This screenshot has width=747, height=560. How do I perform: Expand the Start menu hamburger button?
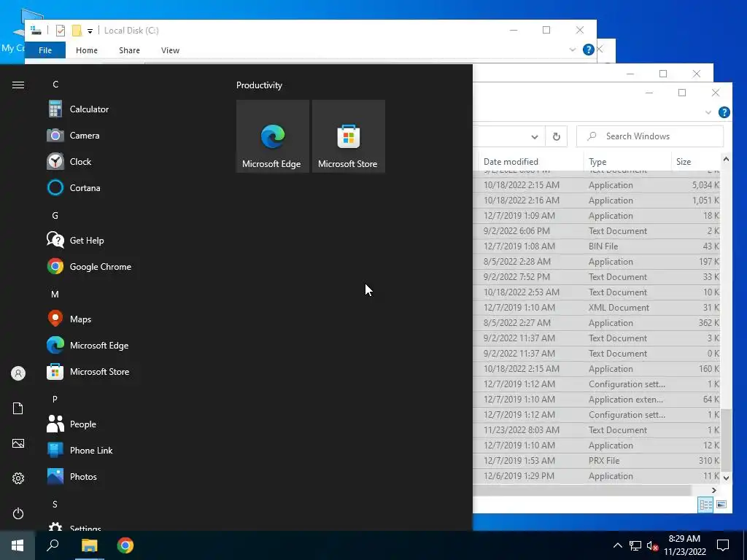click(x=18, y=85)
